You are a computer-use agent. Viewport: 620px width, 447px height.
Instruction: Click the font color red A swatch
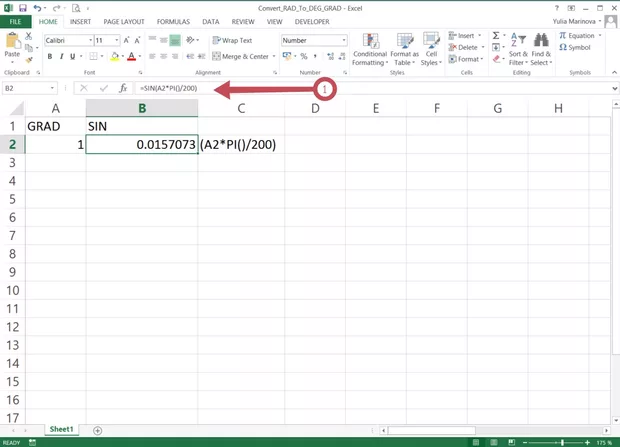(x=115, y=57)
